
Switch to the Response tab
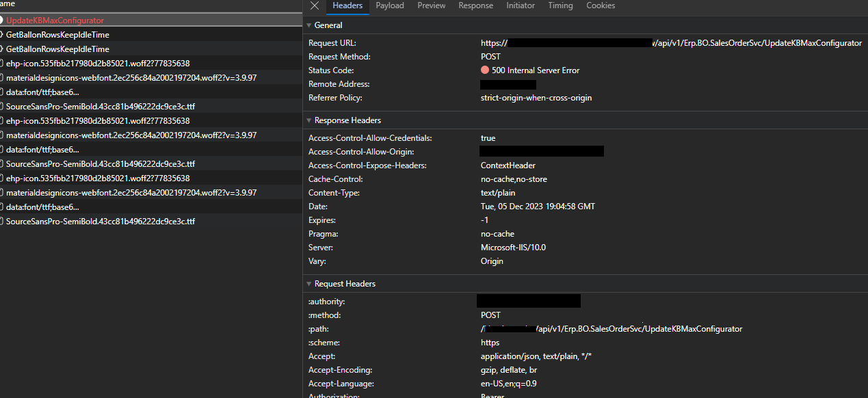pyautogui.click(x=476, y=5)
